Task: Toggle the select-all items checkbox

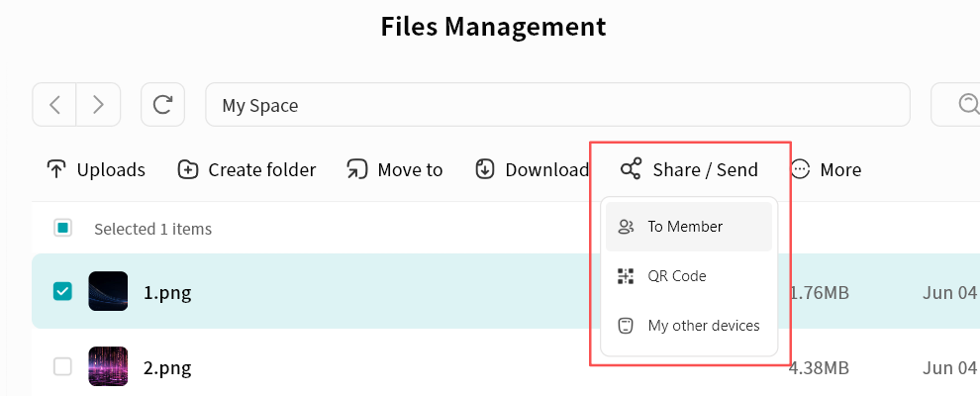Action: coord(62,229)
